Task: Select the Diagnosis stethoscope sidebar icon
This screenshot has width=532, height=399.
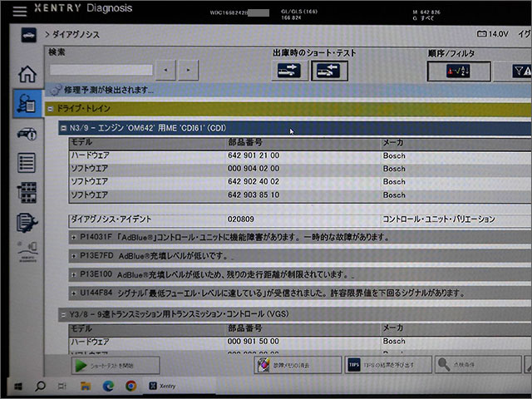Action: pyautogui.click(x=27, y=103)
